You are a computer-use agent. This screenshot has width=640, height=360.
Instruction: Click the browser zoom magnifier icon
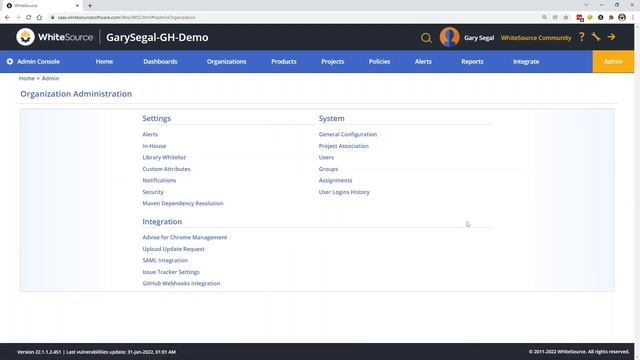click(544, 18)
